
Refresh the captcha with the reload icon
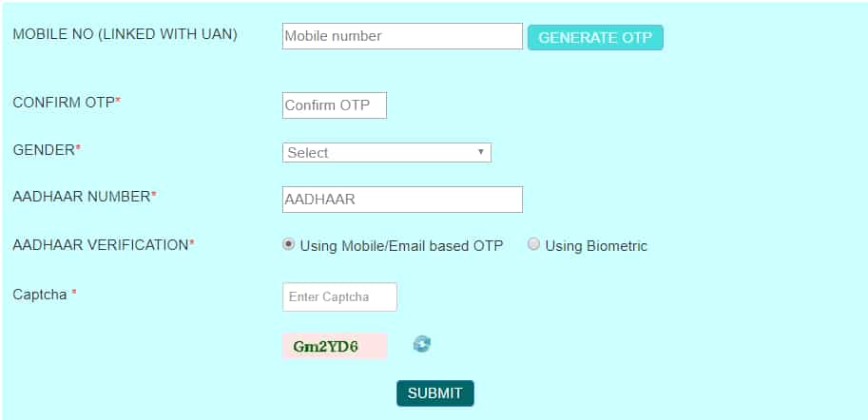(422, 344)
